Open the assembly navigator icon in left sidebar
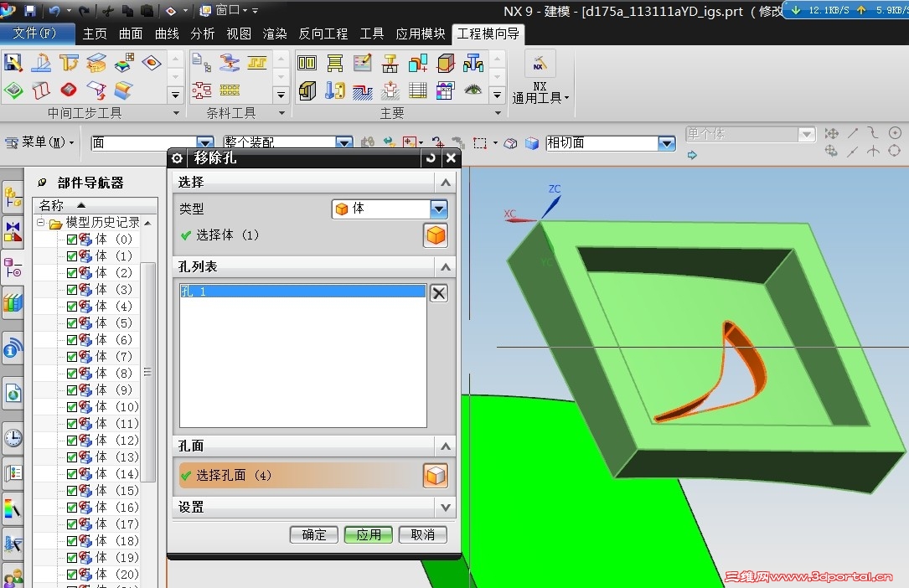Image resolution: width=909 pixels, height=588 pixels. coord(13,196)
